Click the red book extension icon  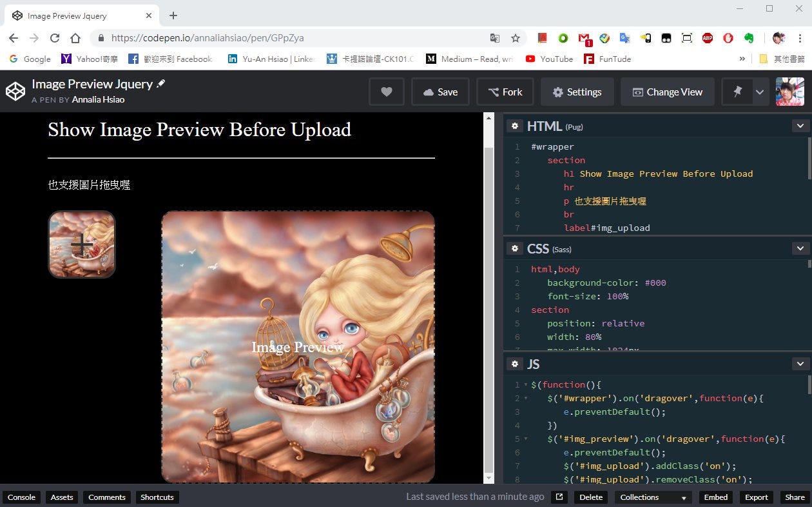point(542,38)
